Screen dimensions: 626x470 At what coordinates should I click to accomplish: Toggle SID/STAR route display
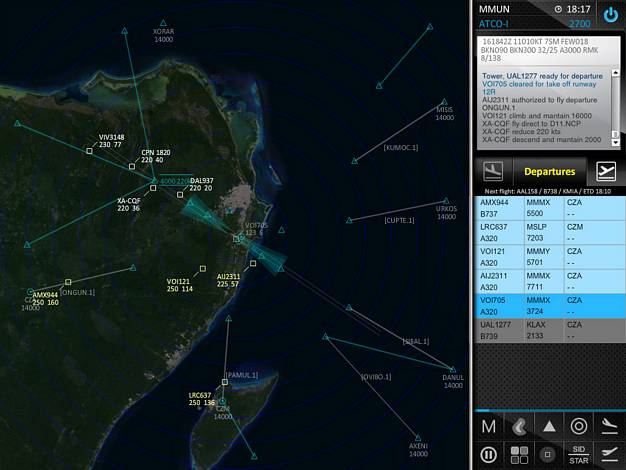[578, 454]
